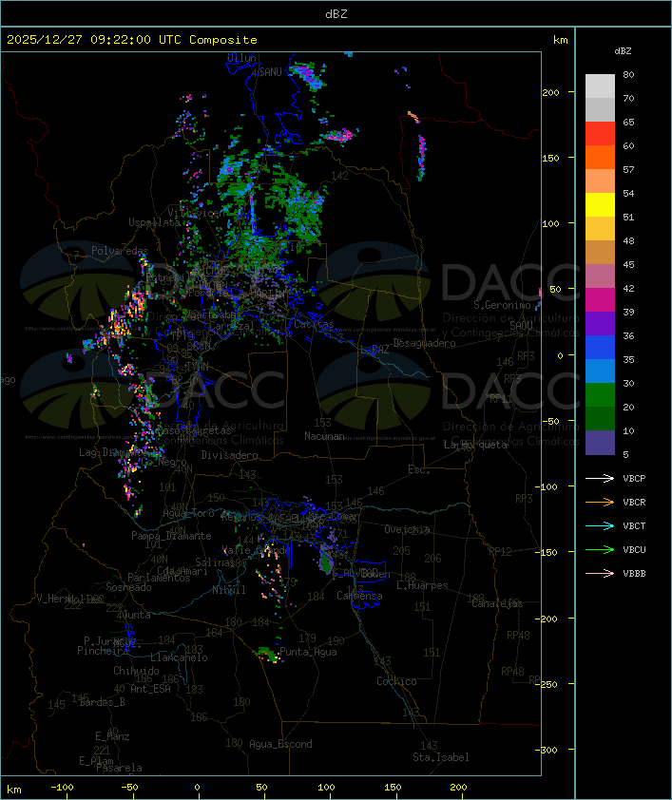Click the Canalejas place label
Viewport: 672px width, 800px height.
click(x=497, y=603)
